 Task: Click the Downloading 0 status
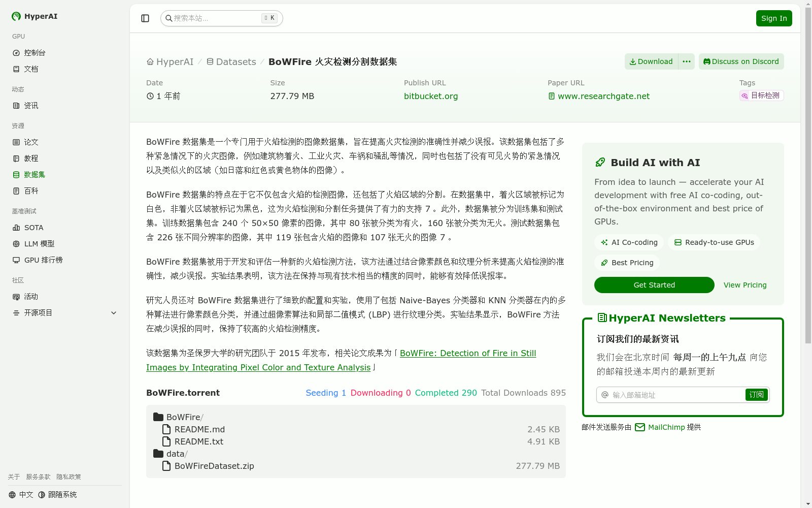(381, 393)
